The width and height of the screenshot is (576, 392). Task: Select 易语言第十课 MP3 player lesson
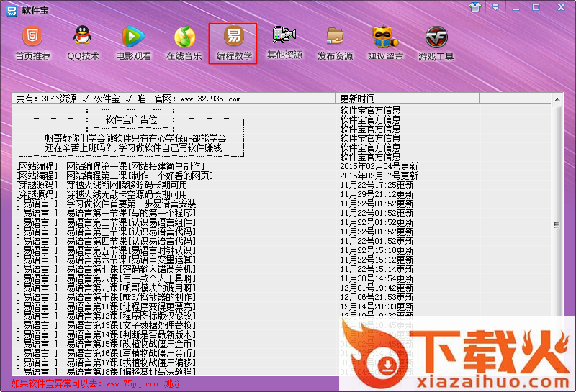130,297
